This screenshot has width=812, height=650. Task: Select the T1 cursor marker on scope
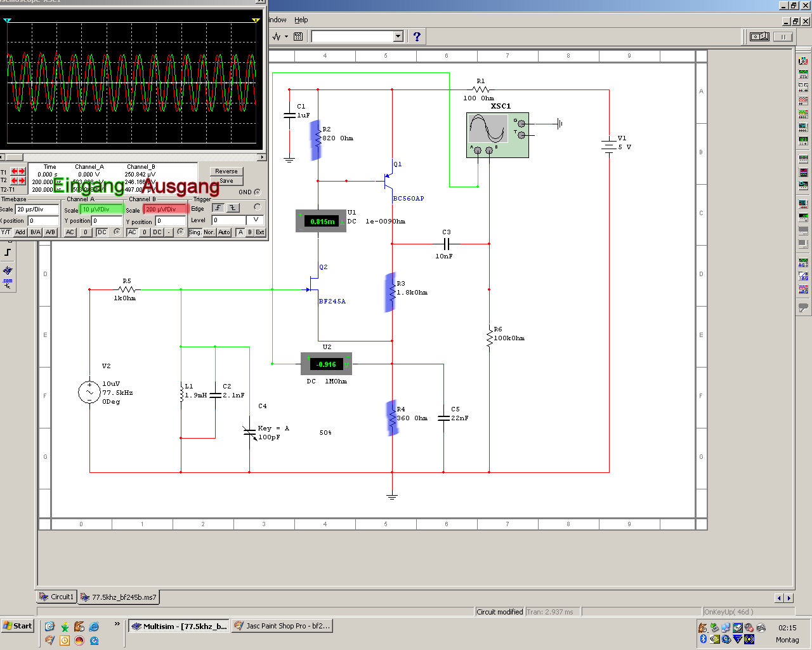[x=7, y=20]
